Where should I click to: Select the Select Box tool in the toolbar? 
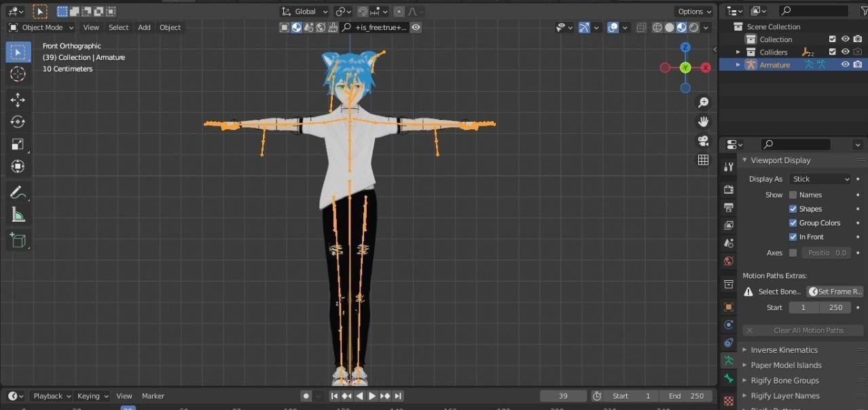(18, 52)
